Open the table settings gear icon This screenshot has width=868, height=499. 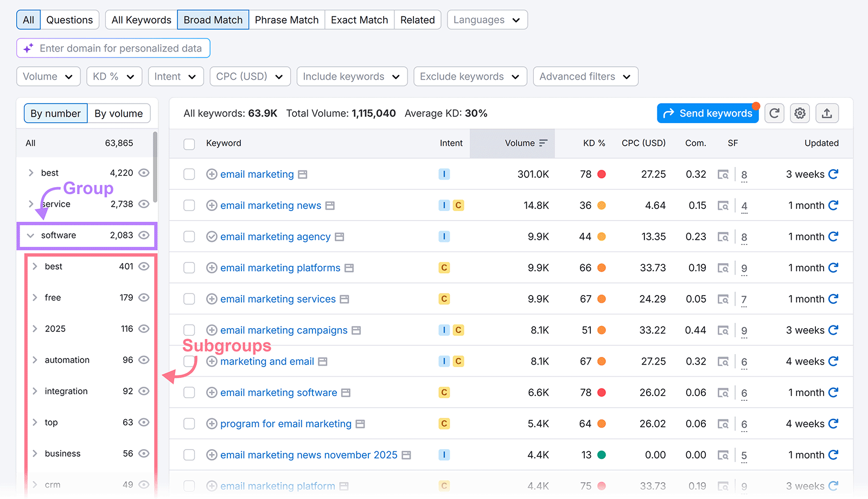point(800,113)
